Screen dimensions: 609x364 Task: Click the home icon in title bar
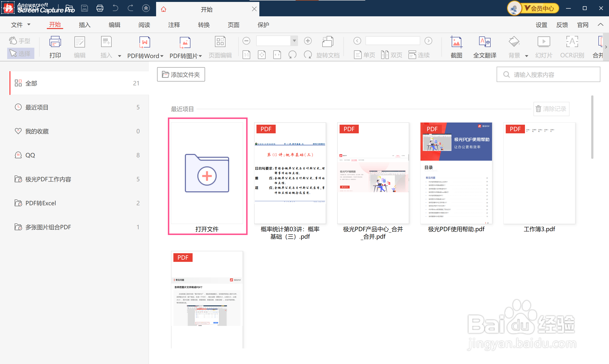click(x=146, y=8)
